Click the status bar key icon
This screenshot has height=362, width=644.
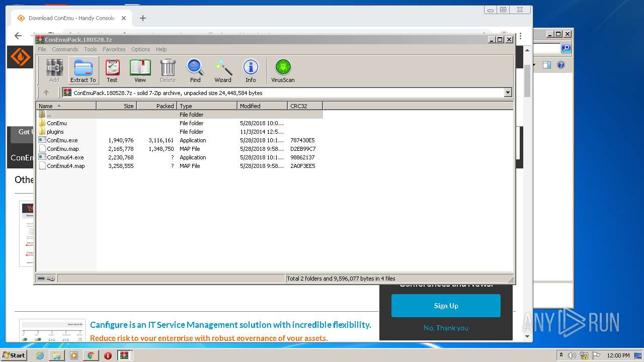[51, 279]
